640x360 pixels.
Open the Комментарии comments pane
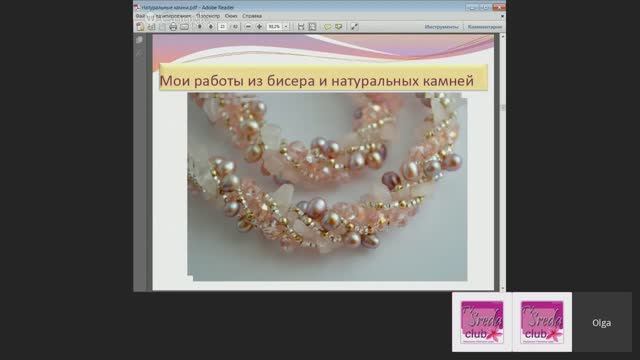coord(484,27)
